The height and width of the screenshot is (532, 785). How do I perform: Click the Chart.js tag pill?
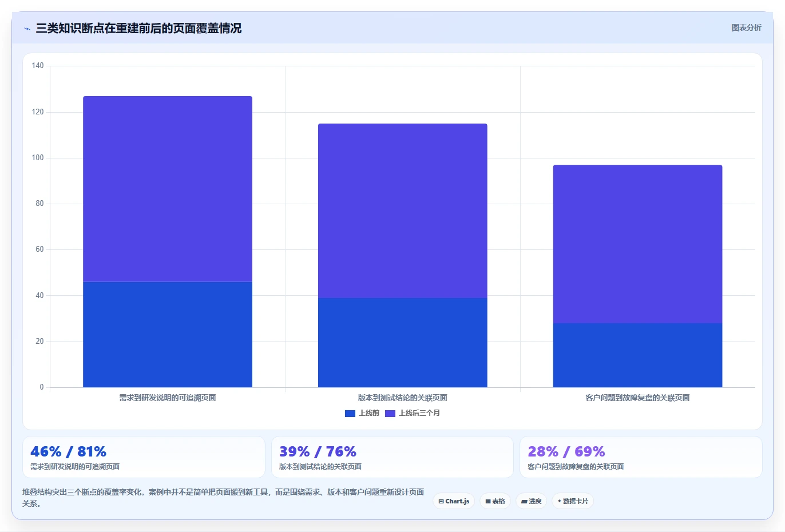pyautogui.click(x=454, y=501)
